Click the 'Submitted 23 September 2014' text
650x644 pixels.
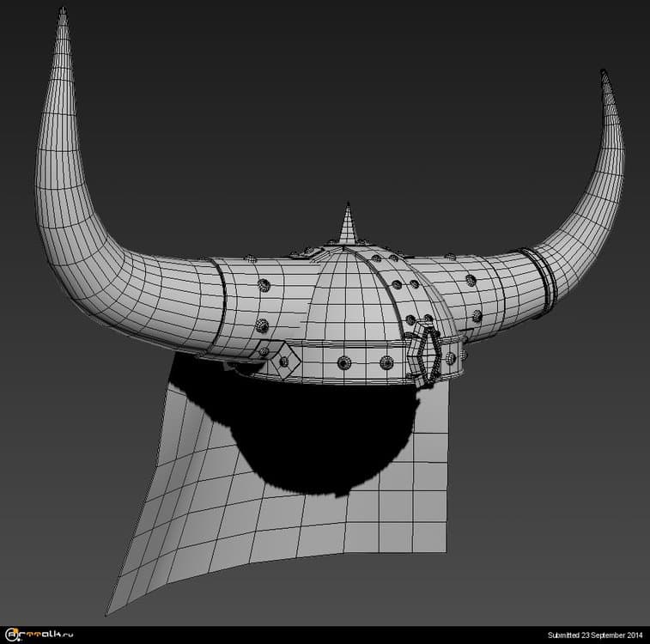pyautogui.click(x=595, y=635)
